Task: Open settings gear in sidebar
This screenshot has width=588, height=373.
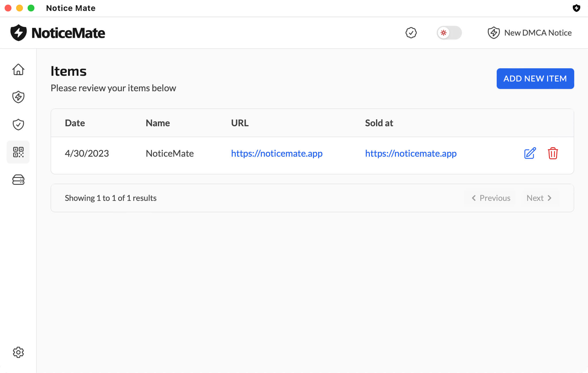Action: 18,352
